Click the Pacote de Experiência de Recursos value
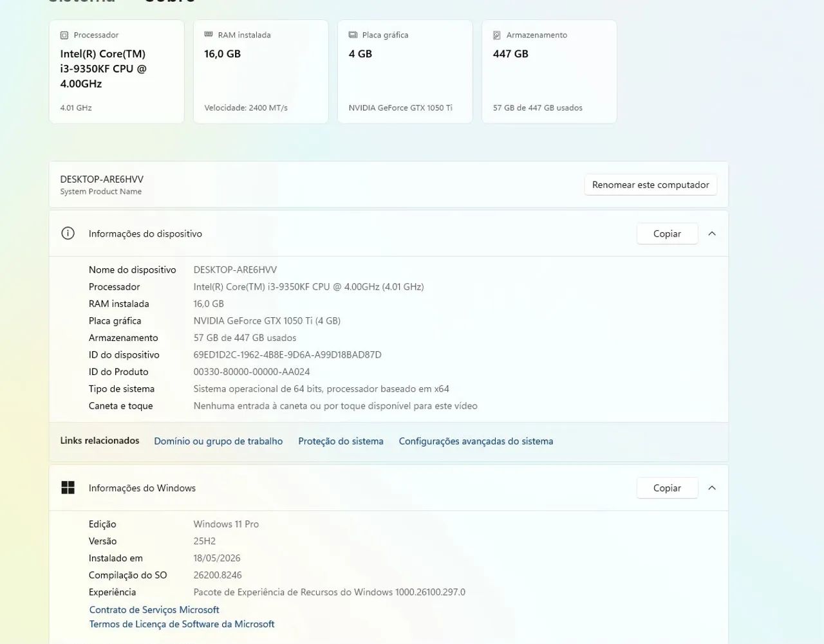 click(x=329, y=593)
